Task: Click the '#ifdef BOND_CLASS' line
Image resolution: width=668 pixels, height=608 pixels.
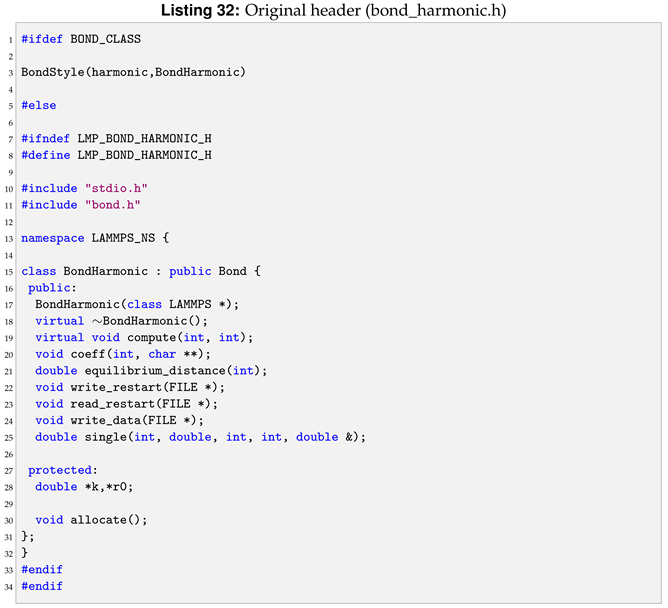Action: pos(81,39)
